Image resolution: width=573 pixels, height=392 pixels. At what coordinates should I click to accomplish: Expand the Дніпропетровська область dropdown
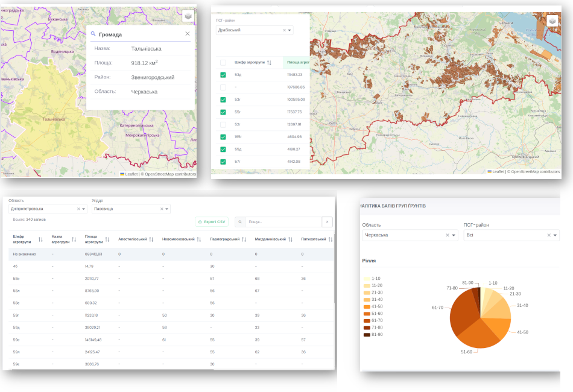pyautogui.click(x=83, y=209)
